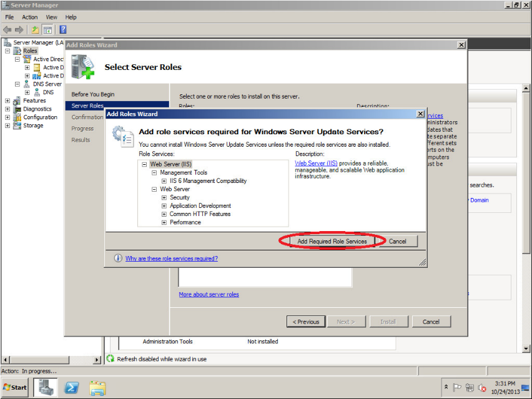532x399 pixels.
Task: Expand the Storage tree node
Action: tap(7, 126)
